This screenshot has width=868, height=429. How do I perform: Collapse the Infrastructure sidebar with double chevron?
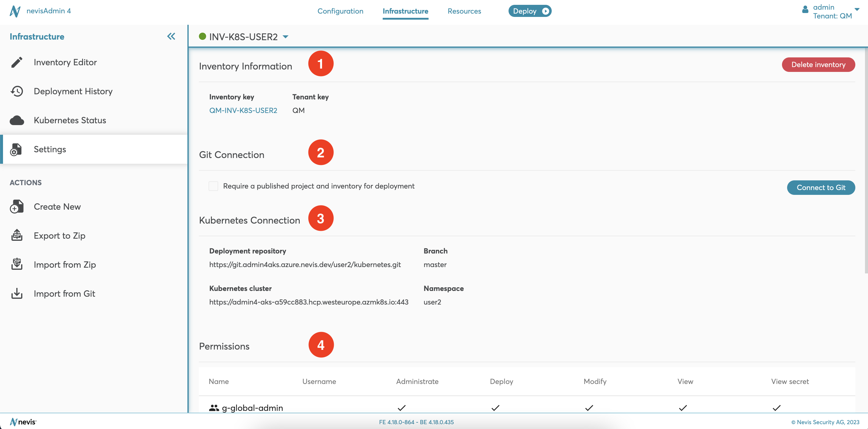coord(171,37)
